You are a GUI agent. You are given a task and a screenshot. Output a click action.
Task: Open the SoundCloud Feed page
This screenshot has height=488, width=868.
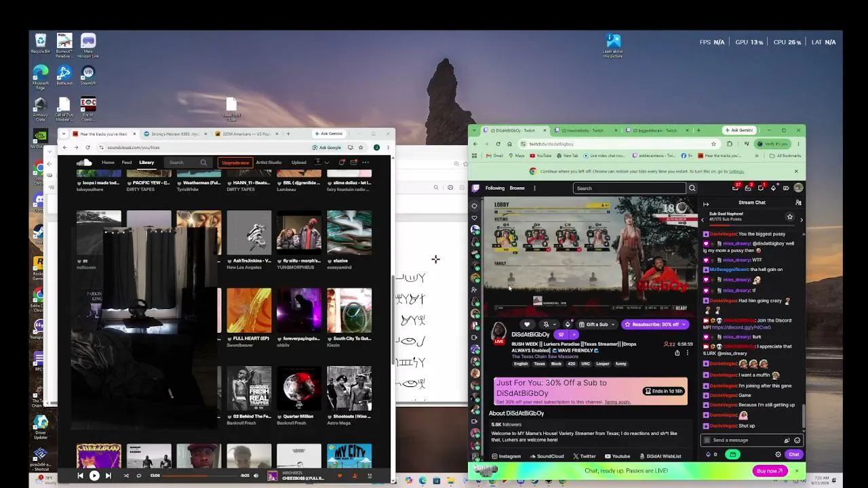pyautogui.click(x=127, y=163)
